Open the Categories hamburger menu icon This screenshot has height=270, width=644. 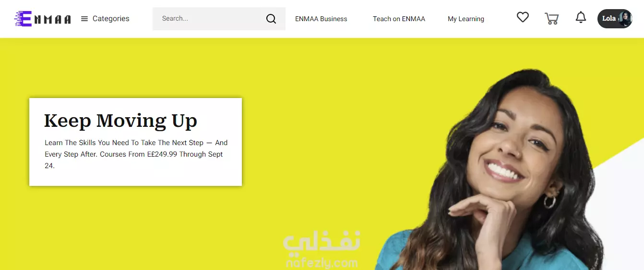coord(84,19)
